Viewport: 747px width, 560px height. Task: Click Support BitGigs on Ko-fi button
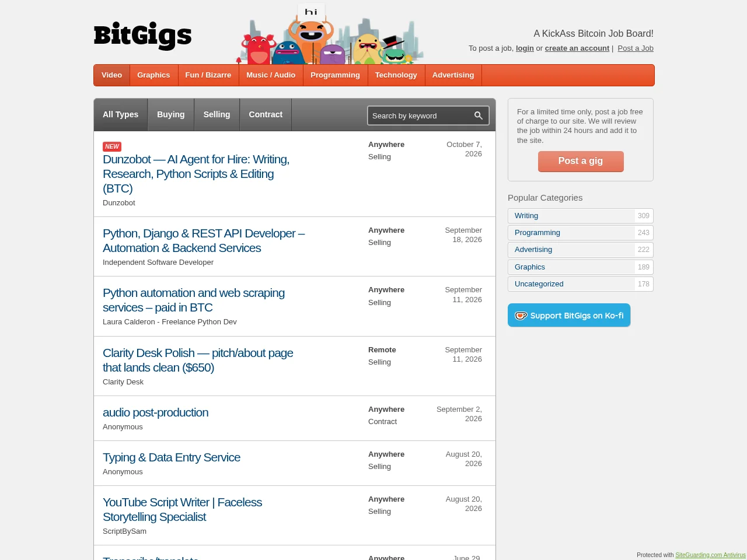pyautogui.click(x=569, y=316)
